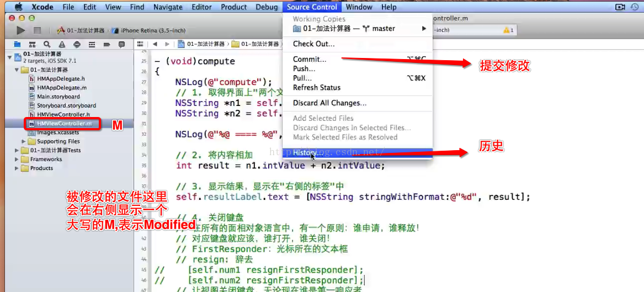Switch to the Symbol navigator
The image size is (644, 292).
32,44
